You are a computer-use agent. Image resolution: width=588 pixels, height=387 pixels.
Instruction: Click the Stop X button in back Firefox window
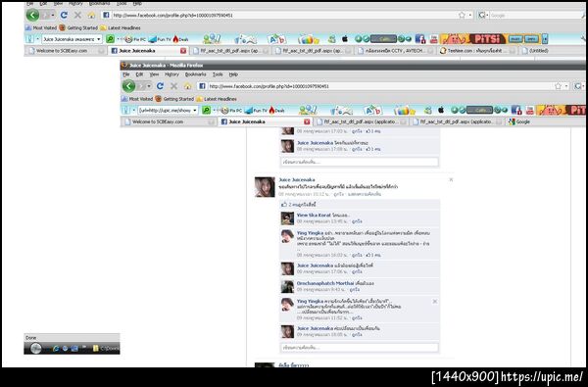(77, 15)
